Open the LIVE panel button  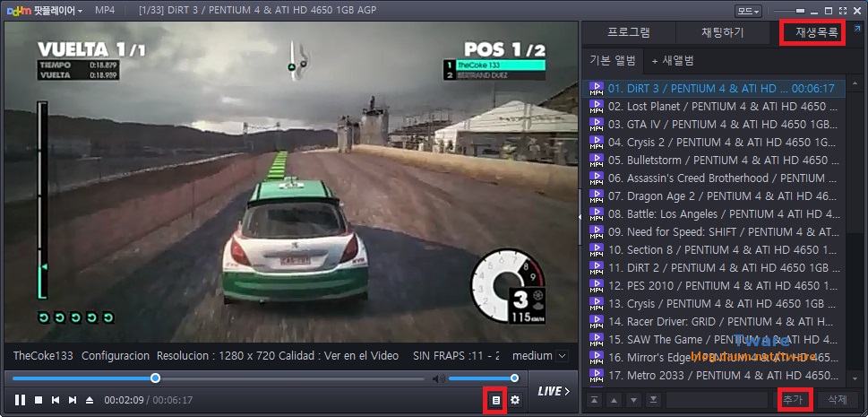click(x=554, y=392)
